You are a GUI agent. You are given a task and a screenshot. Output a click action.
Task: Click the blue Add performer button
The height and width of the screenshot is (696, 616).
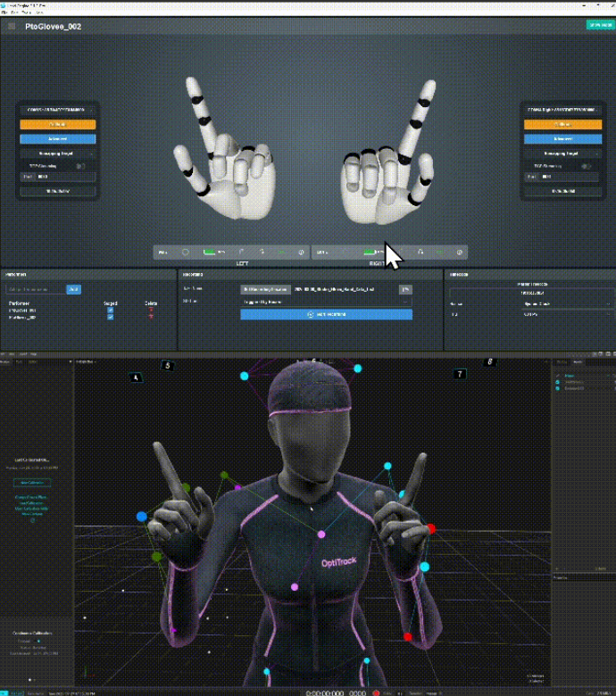point(74,289)
